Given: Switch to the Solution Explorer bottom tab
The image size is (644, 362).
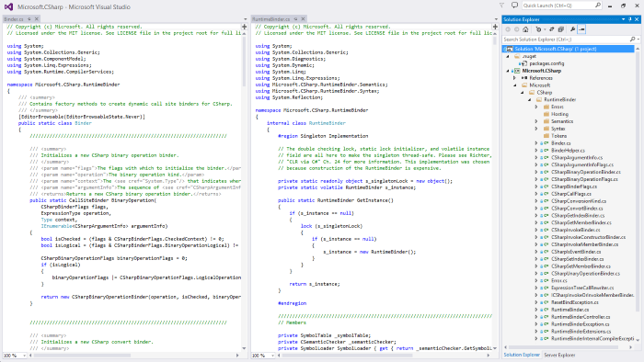Looking at the screenshot, I should (x=522, y=355).
